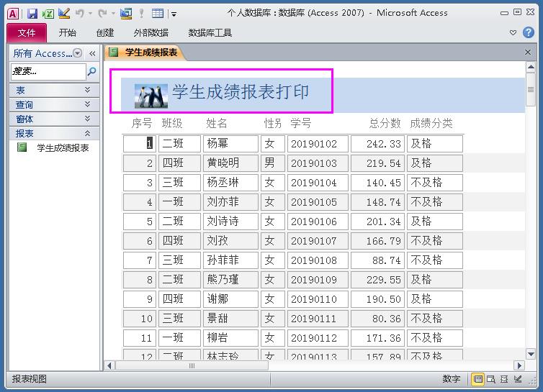Screen dimensions: 543x392
Task: Switch to Report View via status bar icon
Action: (x=478, y=379)
